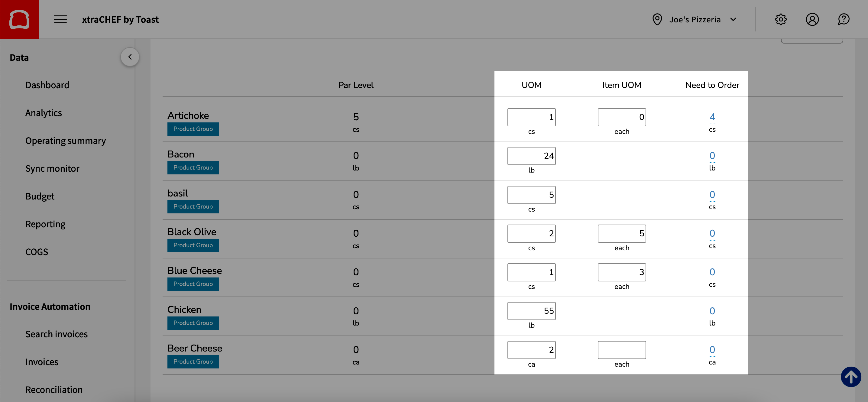Open the Analytics page
This screenshot has height=402, width=868.
pos(44,113)
